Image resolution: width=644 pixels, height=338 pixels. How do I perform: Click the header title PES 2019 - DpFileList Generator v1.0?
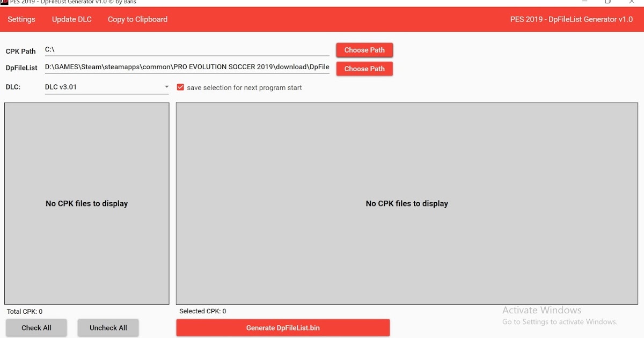572,19
